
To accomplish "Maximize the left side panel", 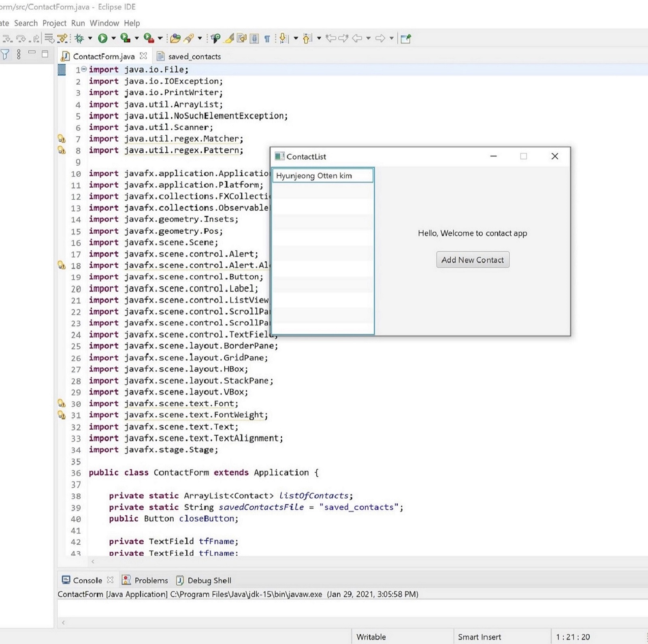I will 45,53.
